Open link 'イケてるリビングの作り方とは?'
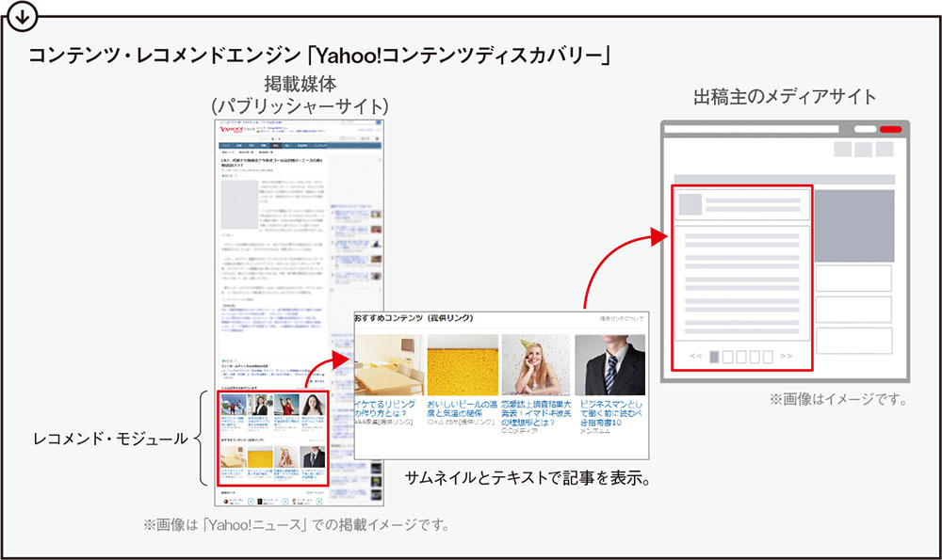Viewport: 942px width, 560px height. coord(385,408)
